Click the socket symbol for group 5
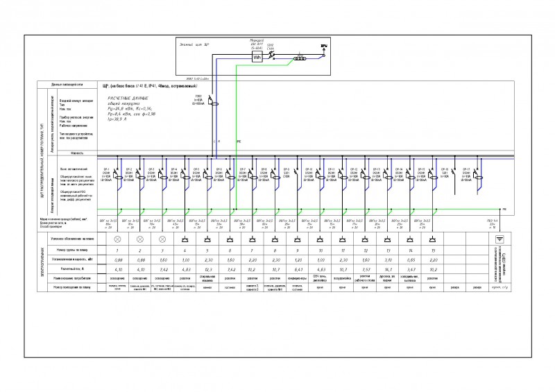The width and height of the screenshot is (555, 392). [207, 240]
